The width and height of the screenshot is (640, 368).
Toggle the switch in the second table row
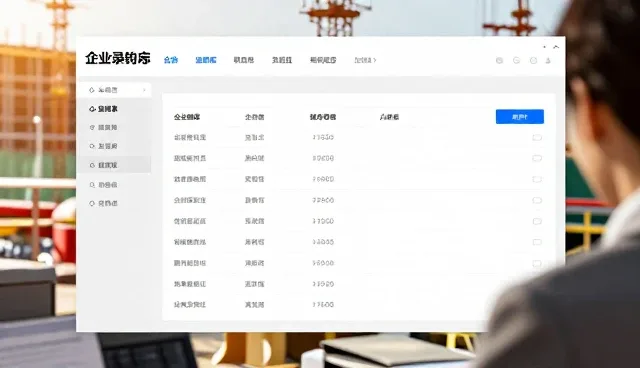tap(537, 158)
